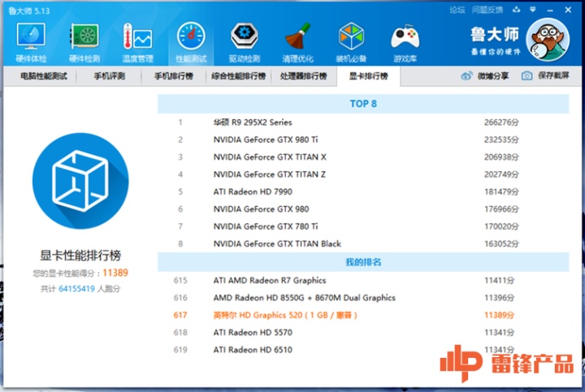Open the 论坛 forum link
This screenshot has height=392, width=585.
(457, 10)
